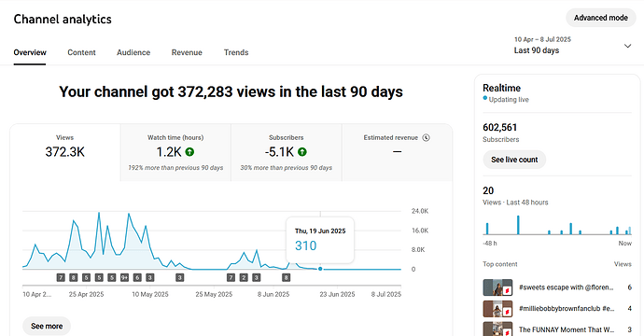Screen dimensions: 644x336
Task: Expand the Last 90 days date range dropdown
Action: click(x=572, y=45)
